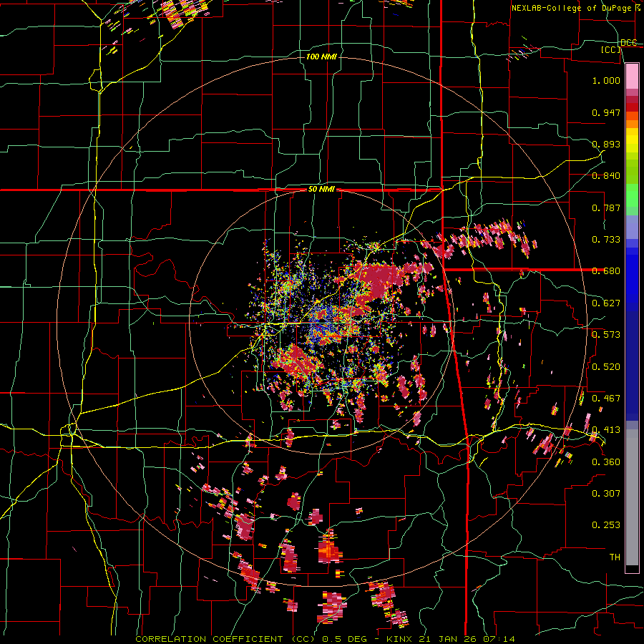Image resolution: width=644 pixels, height=644 pixels.
Task: Click the 0.520 scale value
Action: point(606,366)
